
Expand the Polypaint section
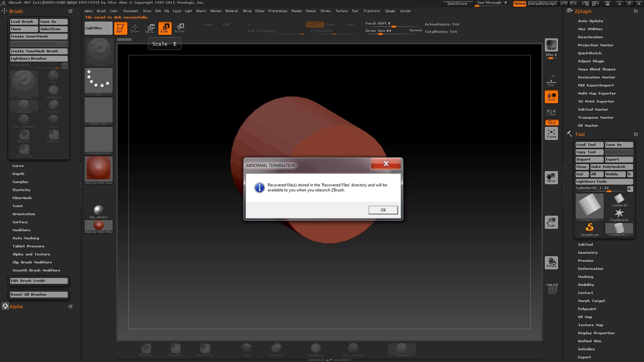point(587,309)
